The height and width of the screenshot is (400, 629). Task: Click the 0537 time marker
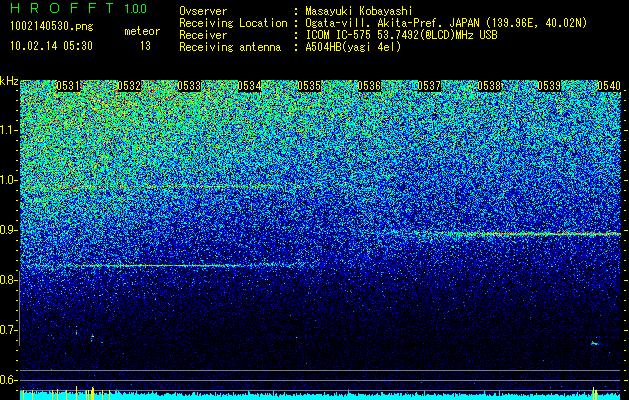[429, 86]
